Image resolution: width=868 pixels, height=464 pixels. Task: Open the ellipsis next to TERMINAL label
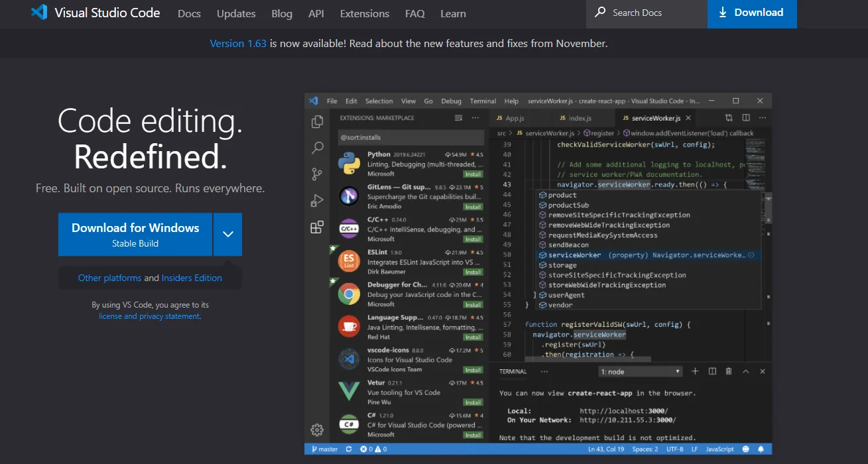click(544, 371)
